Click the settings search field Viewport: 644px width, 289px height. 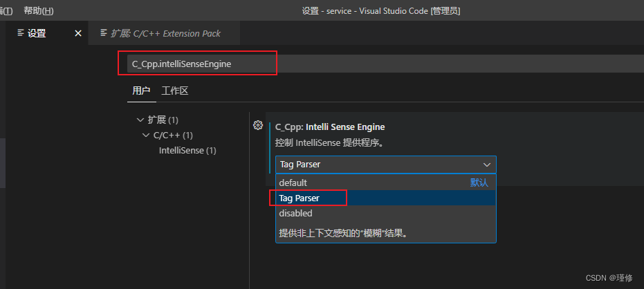385,64
